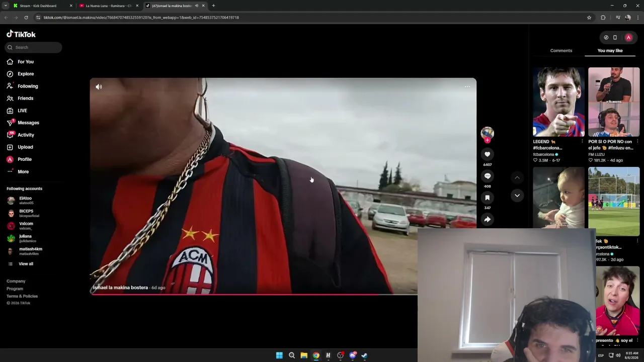Open the Chrome extensions puzzle icon
The width and height of the screenshot is (644, 362).
603,18
